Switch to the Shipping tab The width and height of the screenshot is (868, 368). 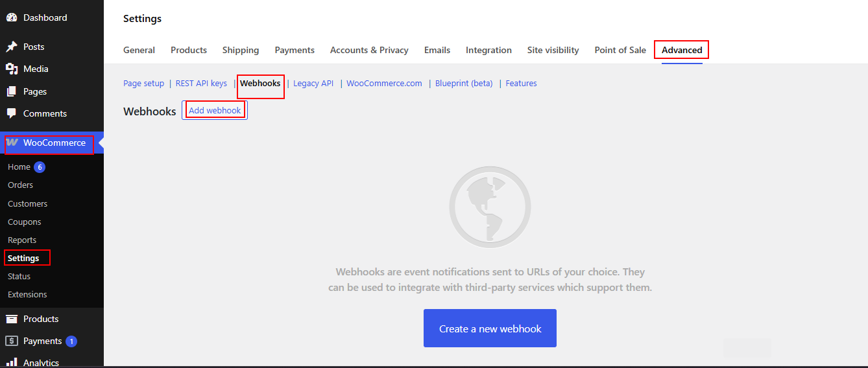(241, 50)
